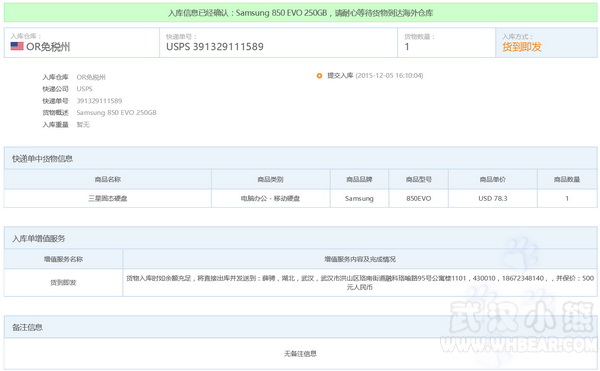Click the 入库重量 value 暂无

point(83,124)
